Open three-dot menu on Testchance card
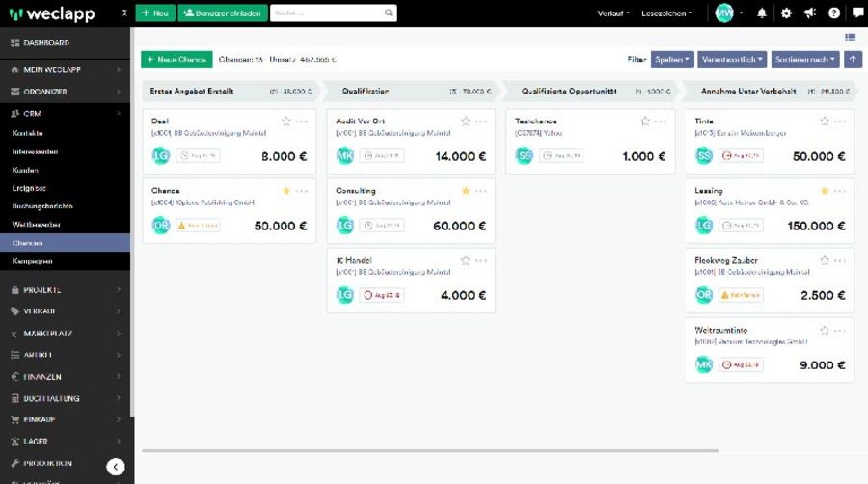The image size is (868, 484). pos(661,121)
